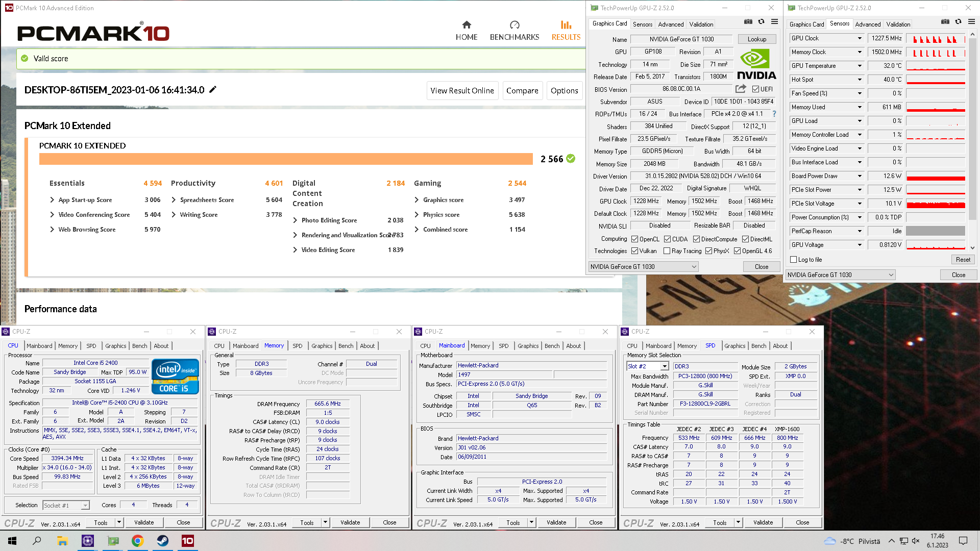Open Bench tab in first CPU-Z window
The width and height of the screenshot is (980, 551).
pyautogui.click(x=139, y=346)
